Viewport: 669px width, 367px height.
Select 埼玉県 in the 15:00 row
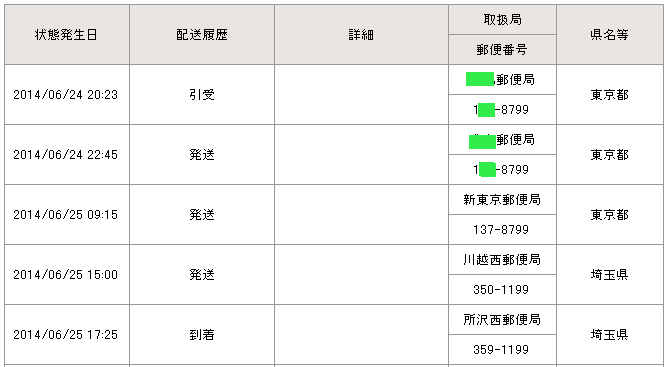point(610,274)
